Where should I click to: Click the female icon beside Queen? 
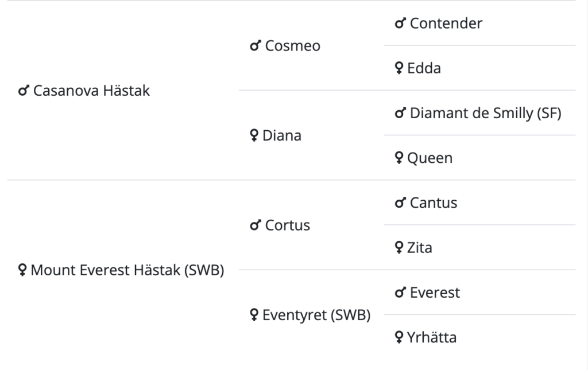[x=399, y=158]
